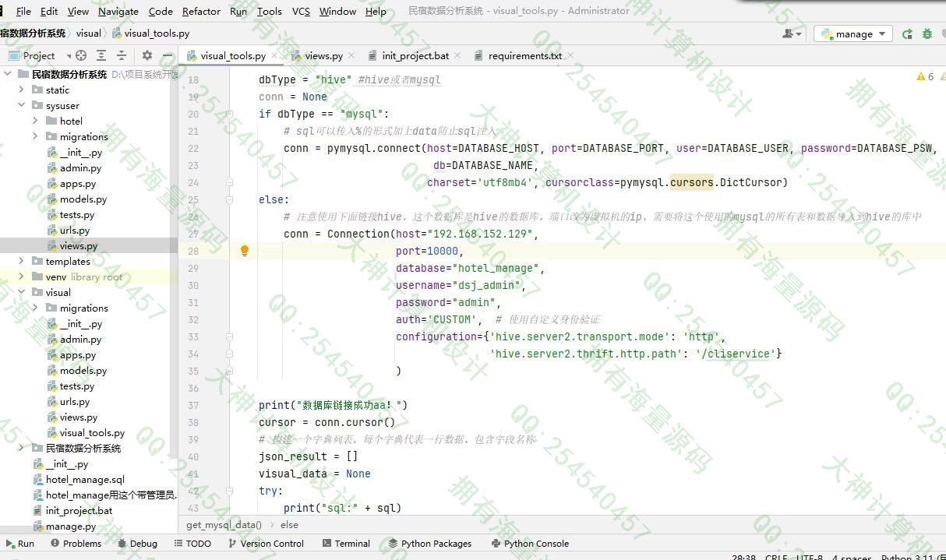Open the inspection widget showing 6 warnings
The height and width of the screenshot is (560, 946).
(x=926, y=76)
